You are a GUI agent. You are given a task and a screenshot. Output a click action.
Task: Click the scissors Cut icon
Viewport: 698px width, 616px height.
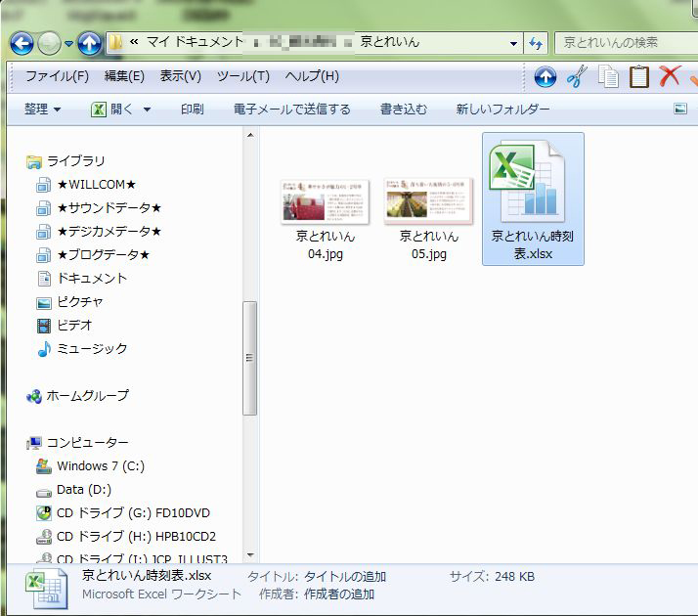point(577,76)
